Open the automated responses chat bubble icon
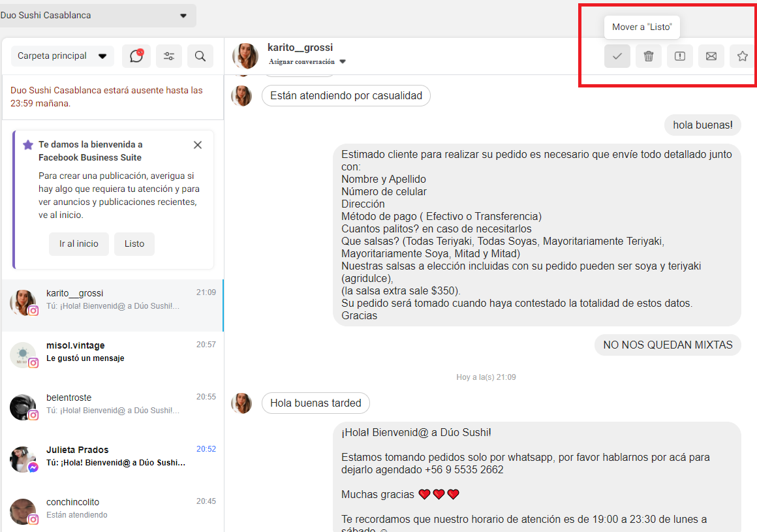757x532 pixels. [136, 56]
